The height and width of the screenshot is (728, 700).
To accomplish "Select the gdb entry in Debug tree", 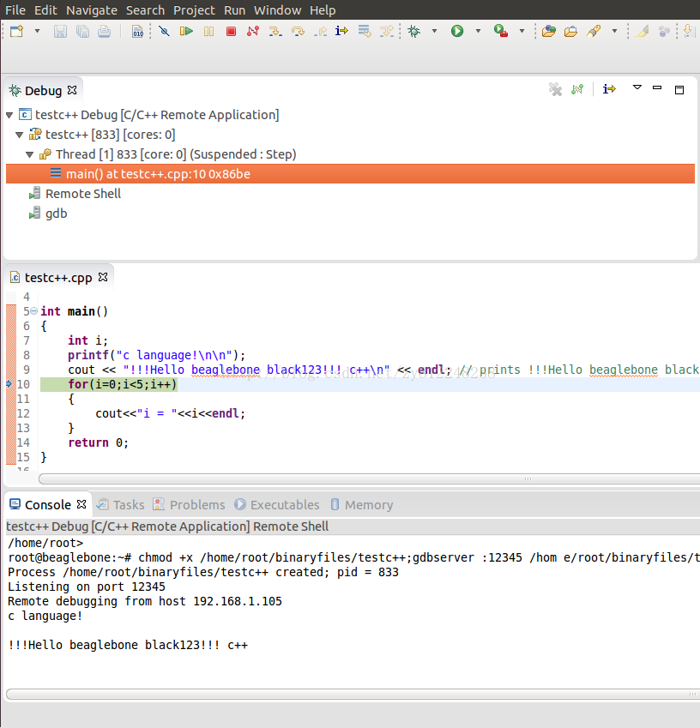I will tap(56, 214).
